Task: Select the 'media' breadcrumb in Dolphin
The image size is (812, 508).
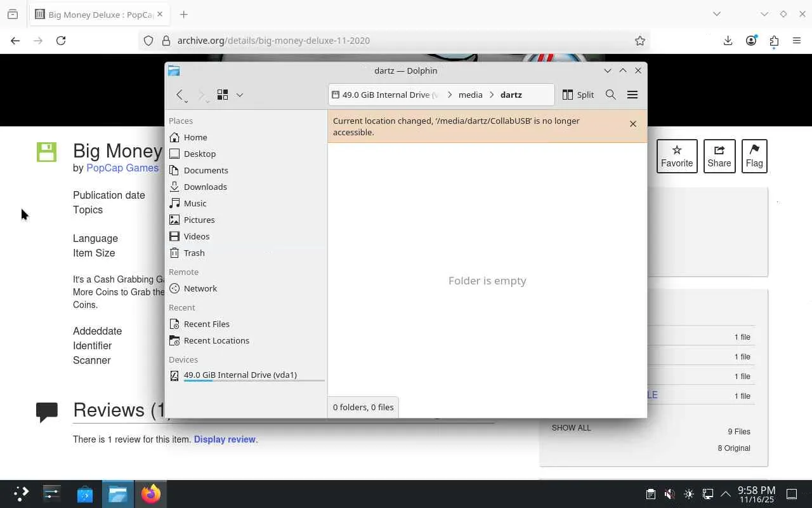Action: click(x=471, y=95)
